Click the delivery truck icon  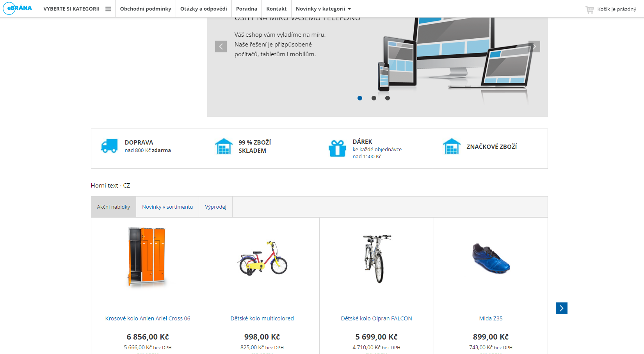(x=109, y=146)
